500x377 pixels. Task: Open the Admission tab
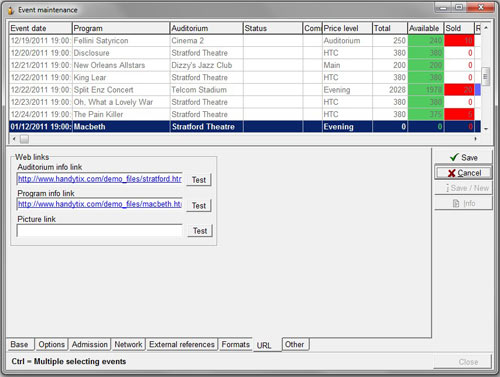click(90, 344)
